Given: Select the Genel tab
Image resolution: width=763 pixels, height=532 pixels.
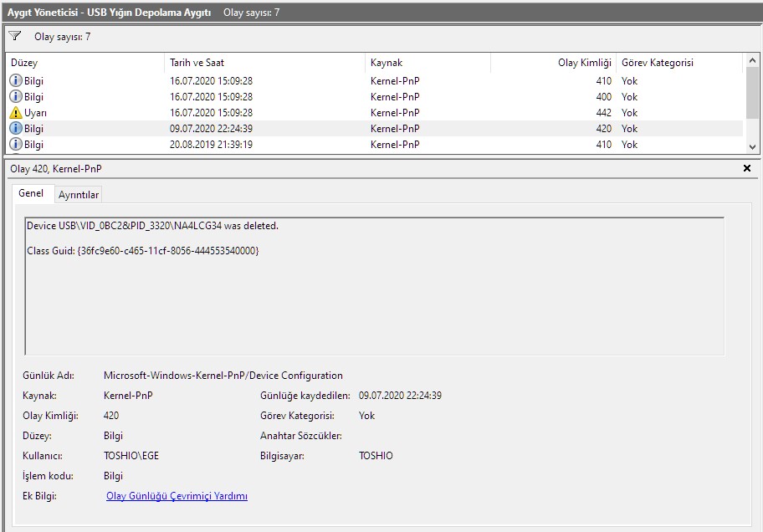Looking at the screenshot, I should [x=31, y=193].
